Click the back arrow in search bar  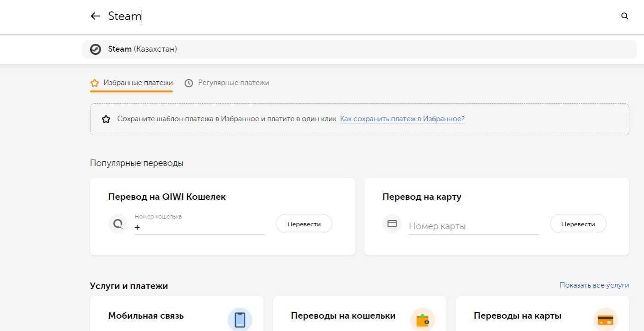click(x=95, y=16)
